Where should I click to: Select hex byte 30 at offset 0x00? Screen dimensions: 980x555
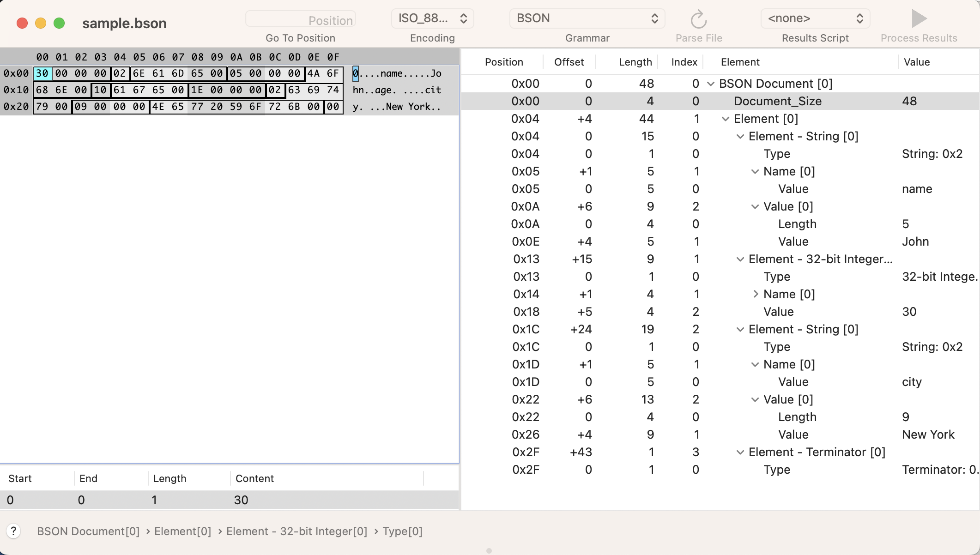(42, 73)
